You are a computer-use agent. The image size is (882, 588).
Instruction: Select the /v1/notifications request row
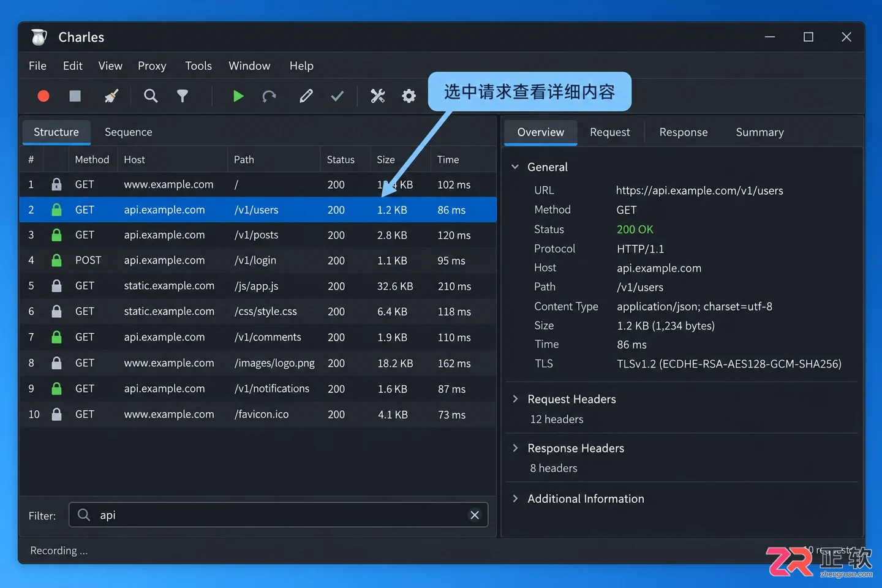click(x=258, y=389)
